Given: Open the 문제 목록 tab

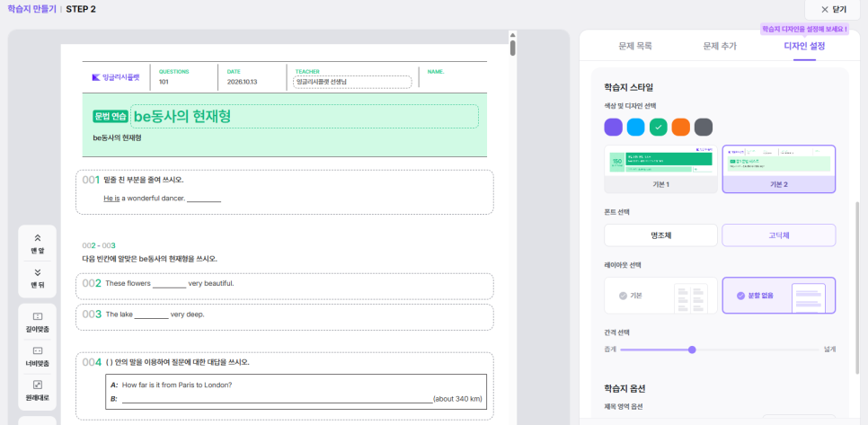Looking at the screenshot, I should click(x=635, y=47).
